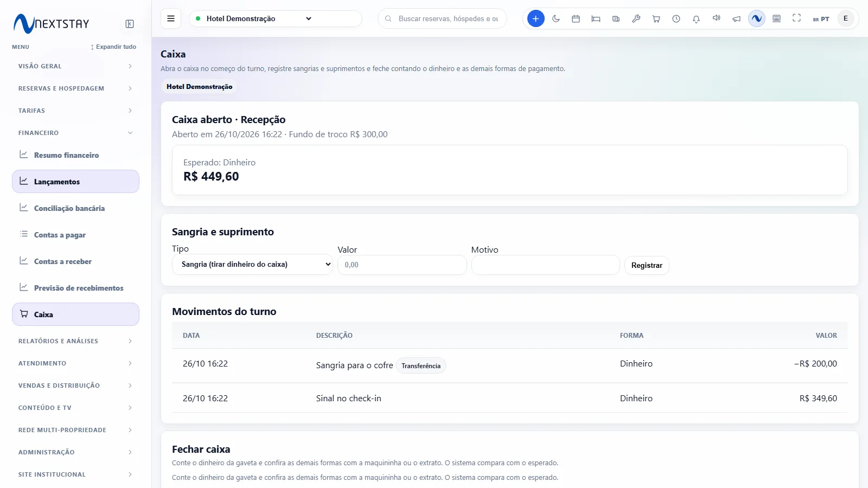Collapse the sidebar with panel icon

pyautogui.click(x=130, y=24)
